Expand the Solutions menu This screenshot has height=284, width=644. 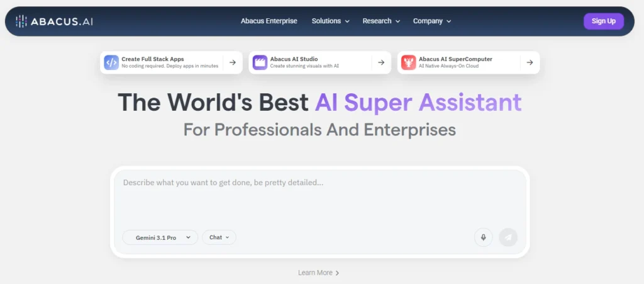click(x=331, y=21)
